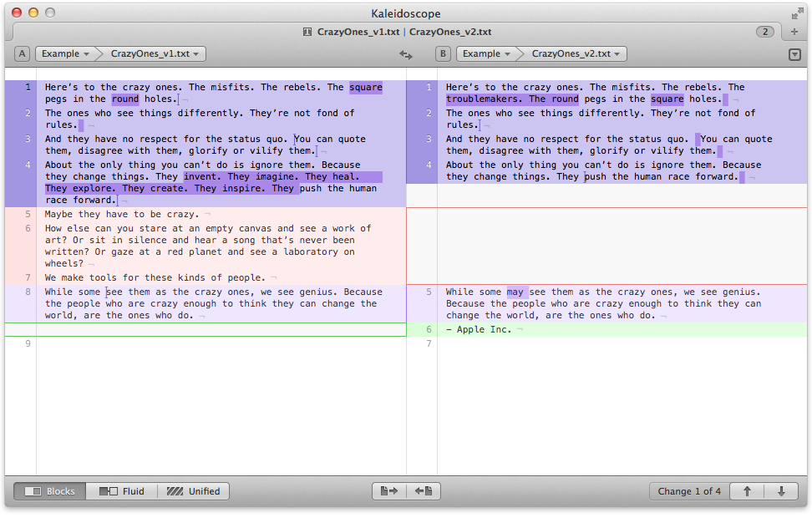
Task: Open the CrazyOnes_v1.txt file dropdown
Action: pyautogui.click(x=155, y=53)
